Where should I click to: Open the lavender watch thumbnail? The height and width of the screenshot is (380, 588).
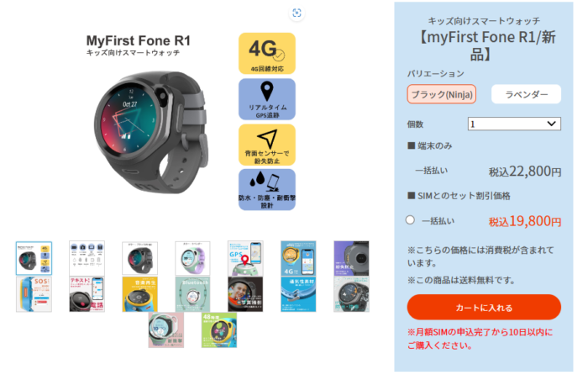(x=192, y=258)
